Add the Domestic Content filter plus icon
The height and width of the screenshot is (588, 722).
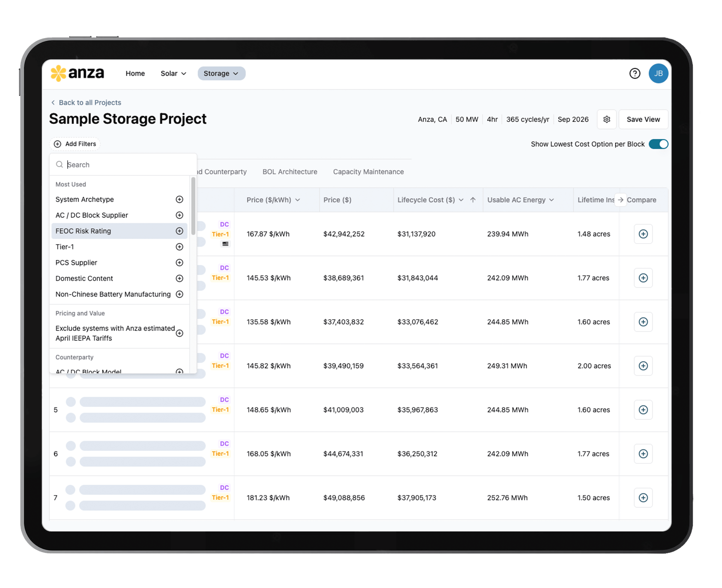(179, 278)
